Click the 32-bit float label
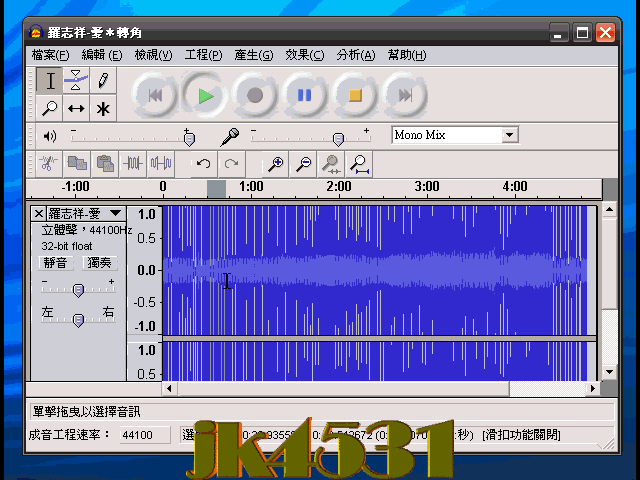This screenshot has width=640, height=480. [67, 246]
